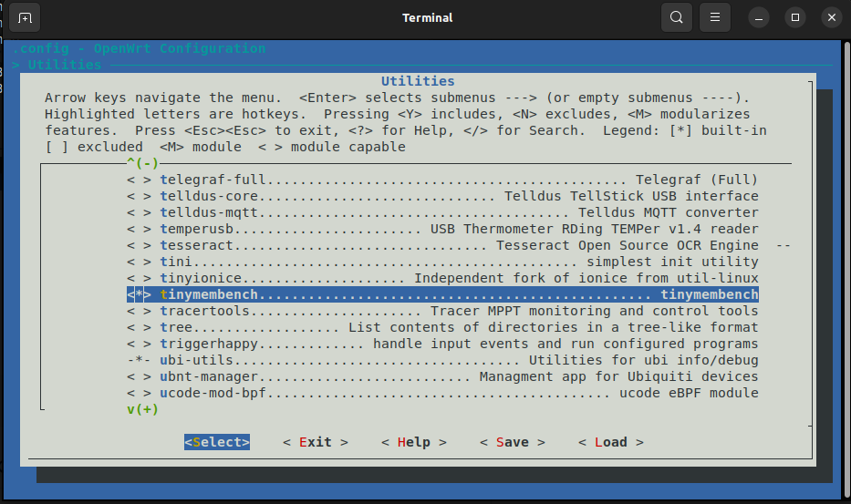Click the Save button

point(513,442)
